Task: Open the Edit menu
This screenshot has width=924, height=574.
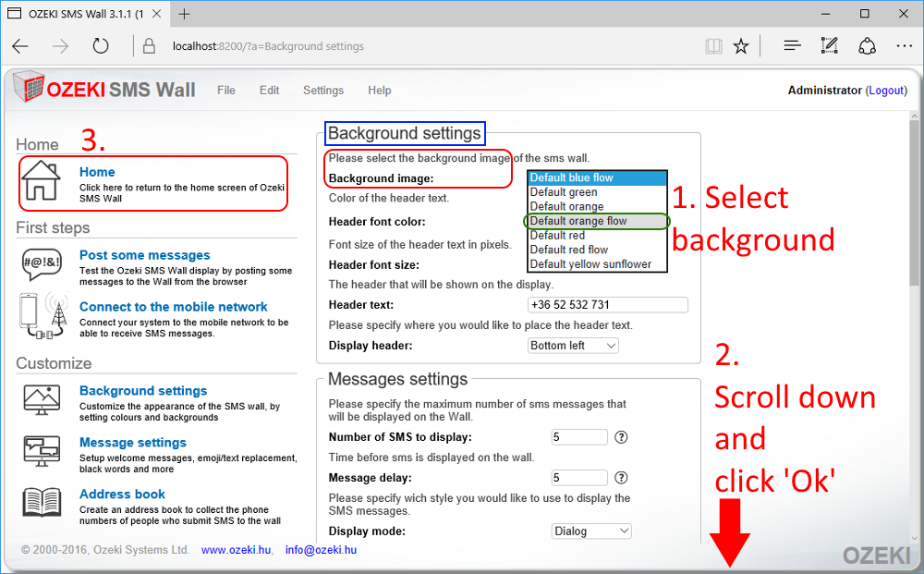Action: coord(269,91)
